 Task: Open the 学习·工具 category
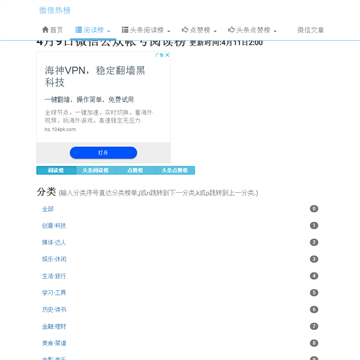point(54,293)
